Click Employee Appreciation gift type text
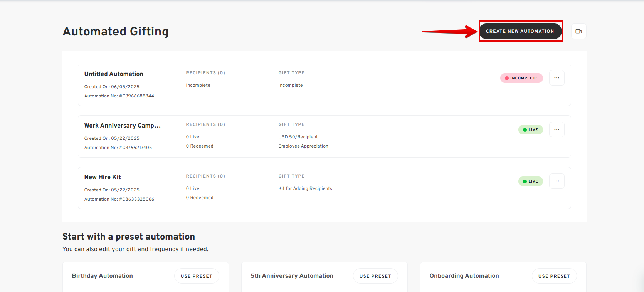The width and height of the screenshot is (644, 292). tap(303, 146)
